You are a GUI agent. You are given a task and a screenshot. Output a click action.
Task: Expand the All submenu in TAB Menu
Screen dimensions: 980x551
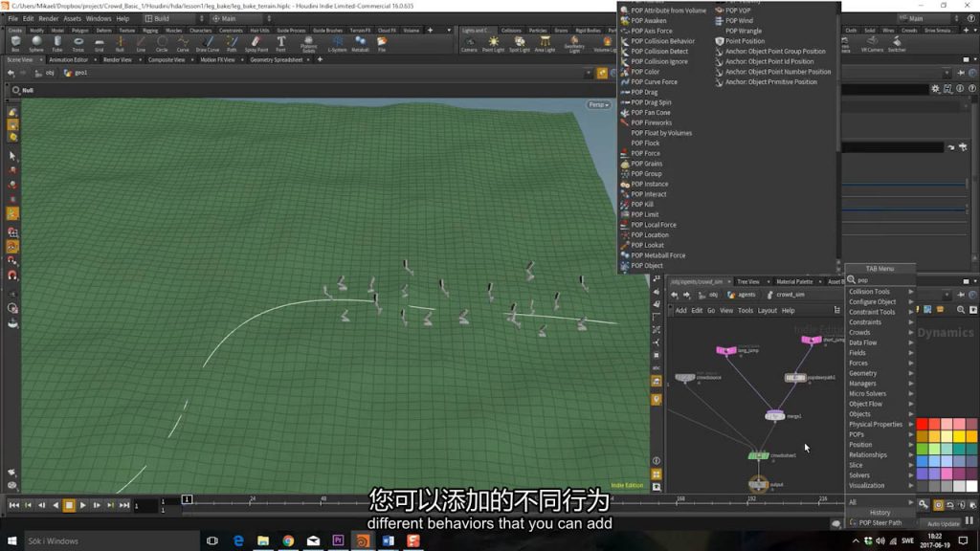[880, 502]
